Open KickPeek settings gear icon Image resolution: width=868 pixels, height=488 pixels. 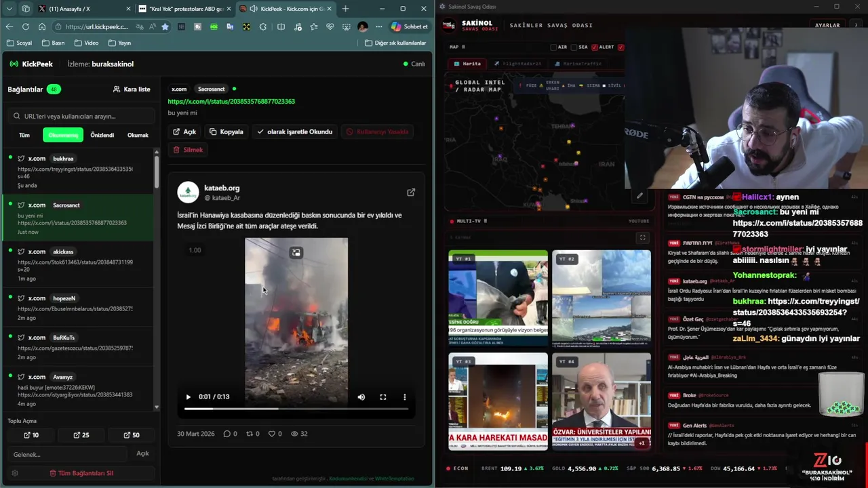[x=15, y=473]
